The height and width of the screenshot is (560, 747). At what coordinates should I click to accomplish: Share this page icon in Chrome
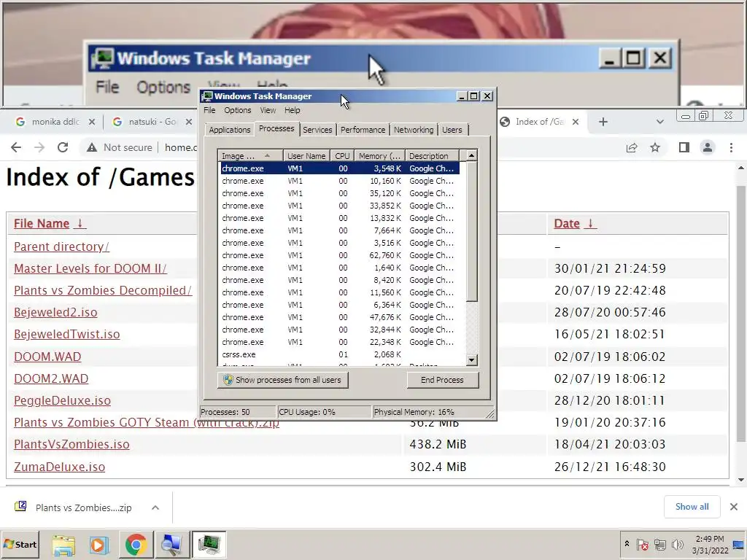click(x=632, y=147)
